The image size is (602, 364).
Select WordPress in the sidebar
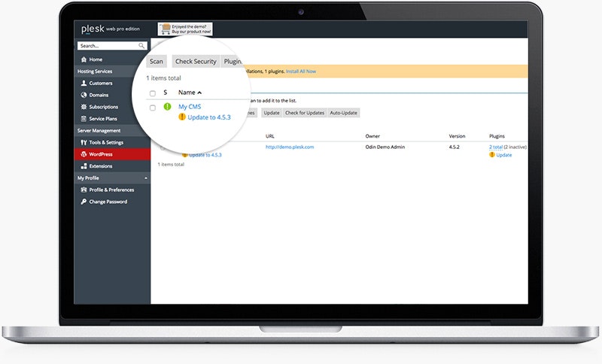(112, 154)
